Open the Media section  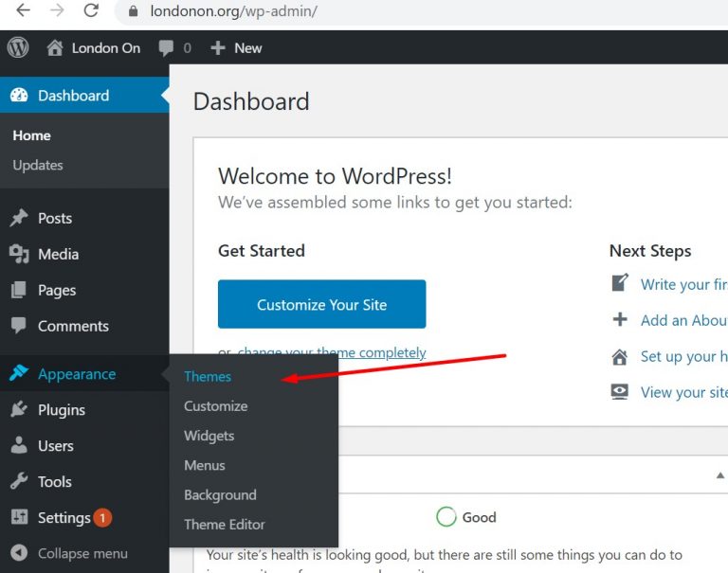58,254
